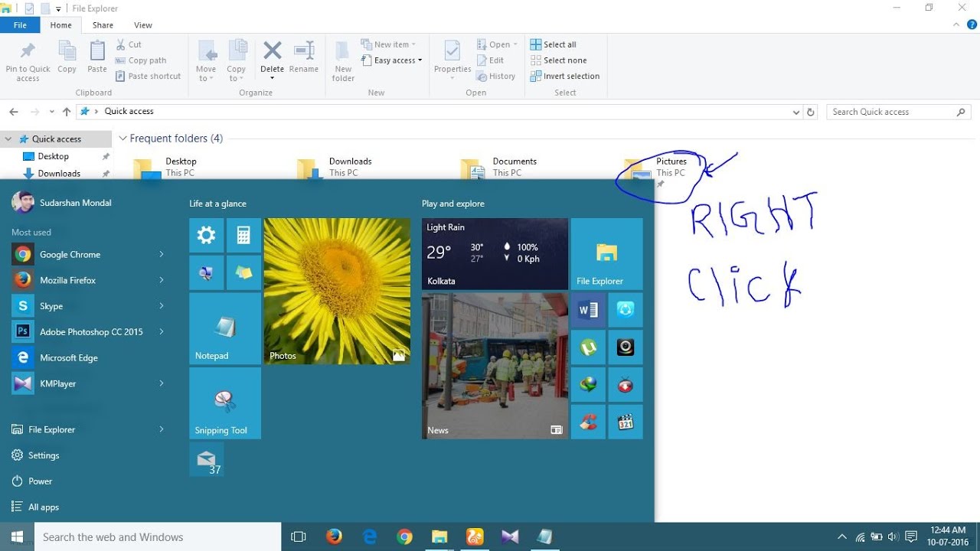Click the Delete ribbon button
Image resolution: width=980 pixels, height=551 pixels.
click(x=273, y=60)
